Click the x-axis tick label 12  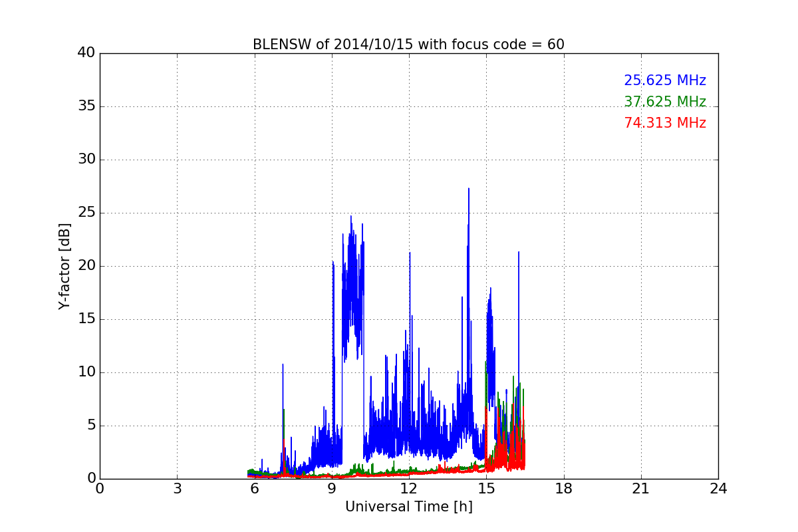[409, 489]
